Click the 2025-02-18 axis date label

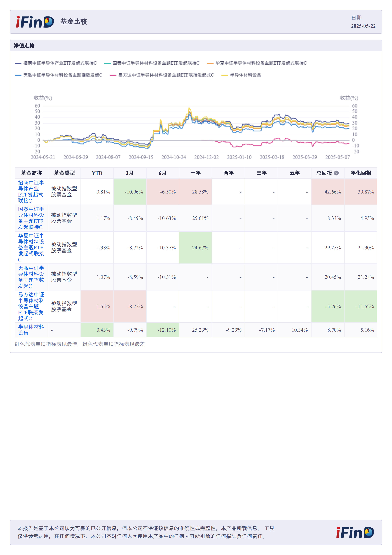pos(272,157)
